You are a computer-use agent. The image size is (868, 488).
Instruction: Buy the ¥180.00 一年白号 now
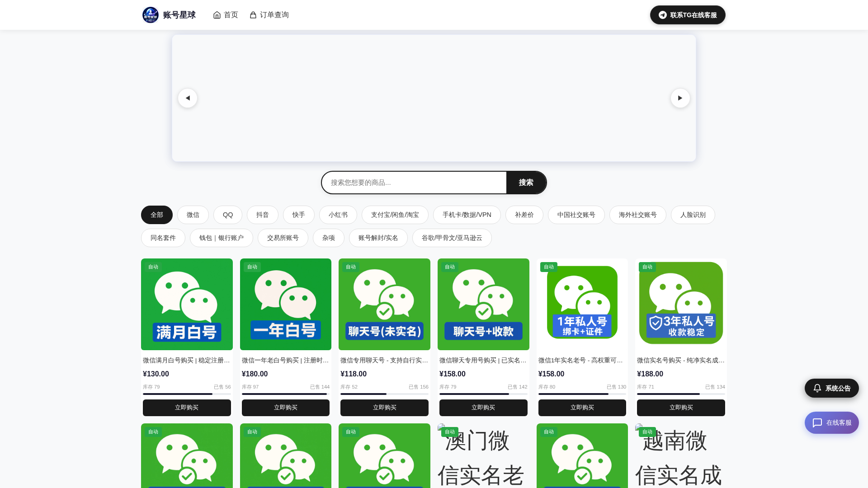point(286,408)
